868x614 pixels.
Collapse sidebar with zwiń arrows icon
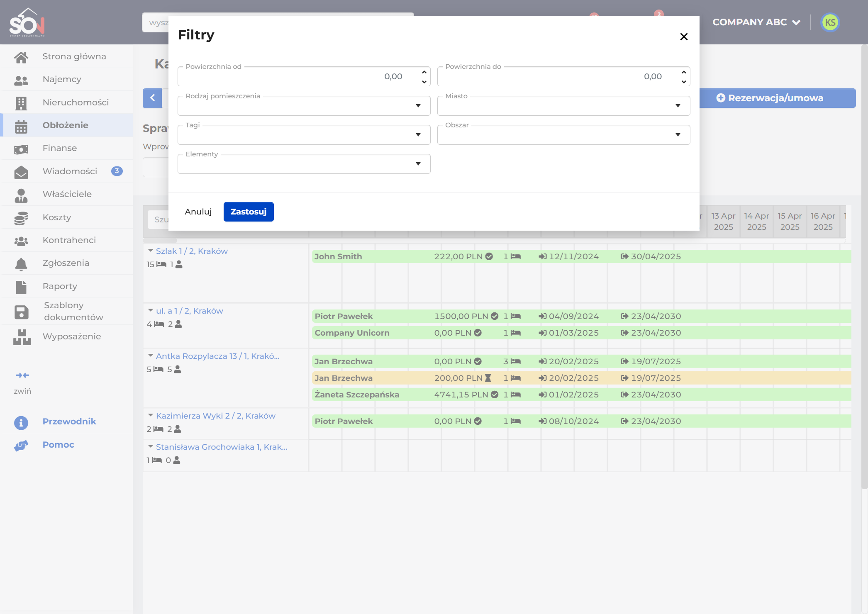22,375
